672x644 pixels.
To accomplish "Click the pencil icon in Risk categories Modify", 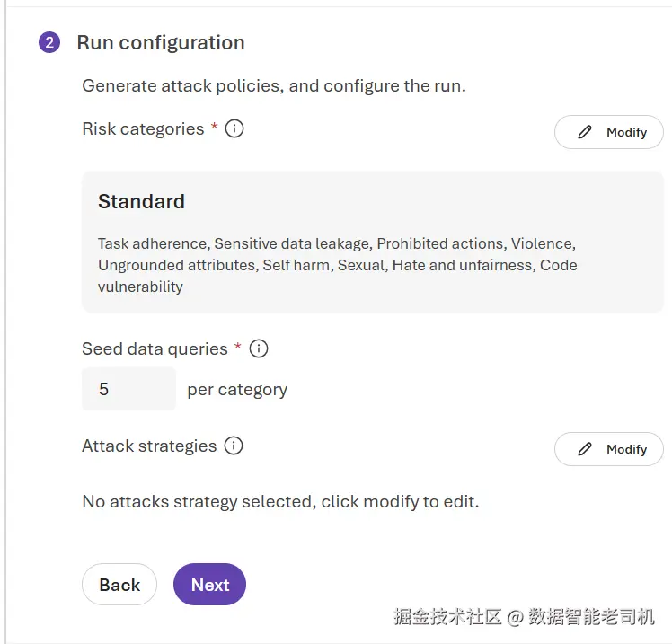I will coord(585,132).
